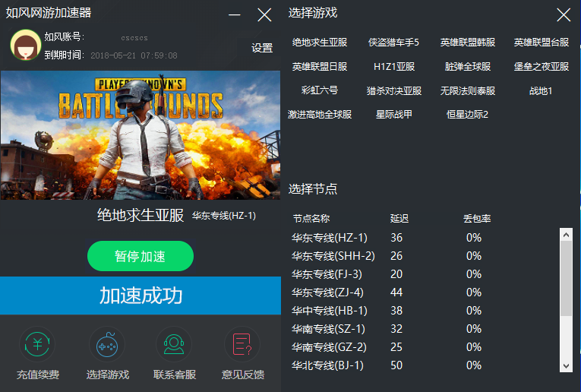Click the node list scrollbar down arrow

pyautogui.click(x=566, y=366)
